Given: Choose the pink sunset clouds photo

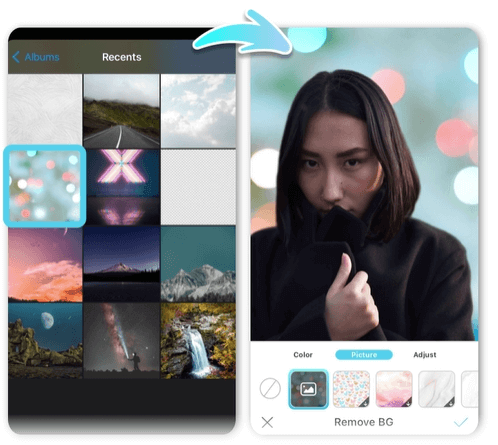Looking at the screenshot, I should pos(45,265).
